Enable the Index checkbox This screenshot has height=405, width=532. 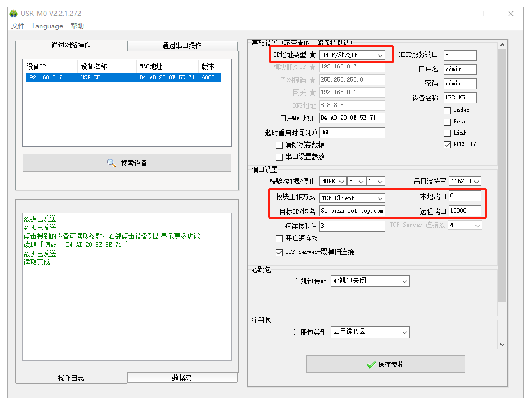(x=448, y=110)
